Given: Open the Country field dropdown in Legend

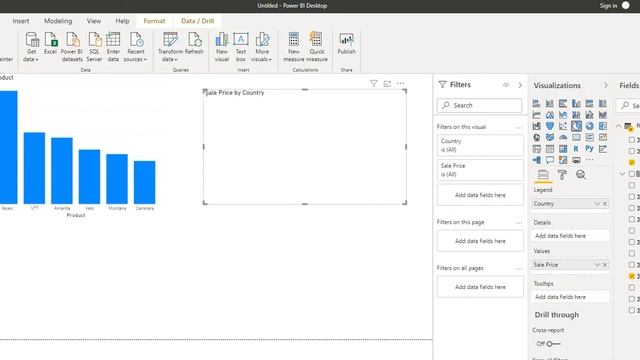Looking at the screenshot, I should point(597,204).
